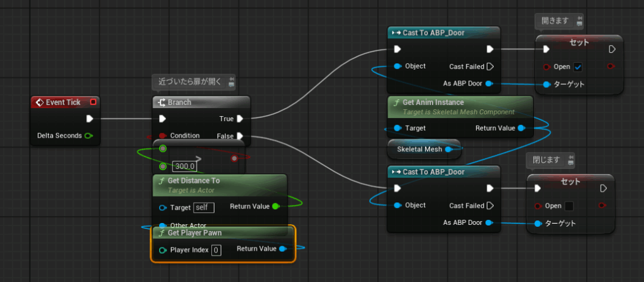The width and height of the screenshot is (644, 282).
Task: Click the As ABP Door pin on lower cast node
Action: 489,222
